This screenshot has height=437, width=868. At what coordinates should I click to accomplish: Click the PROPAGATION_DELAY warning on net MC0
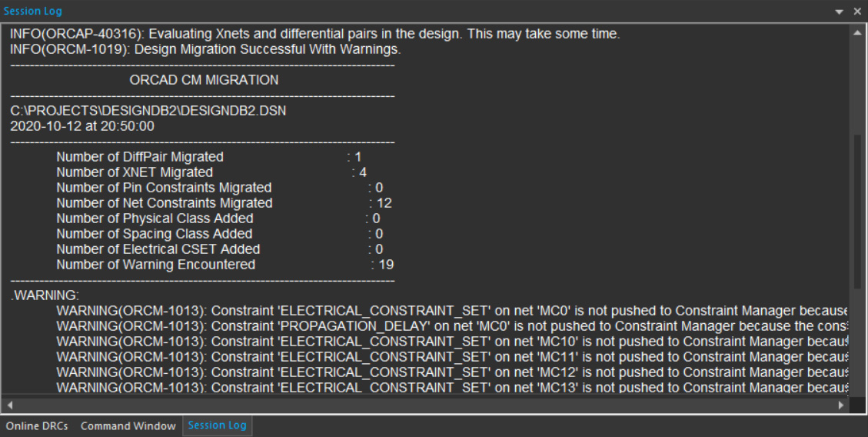point(452,325)
